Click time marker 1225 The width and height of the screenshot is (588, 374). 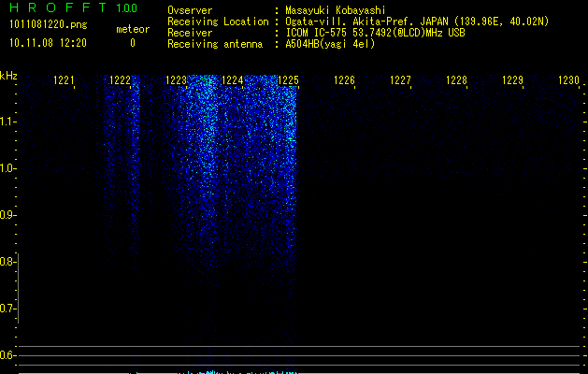click(x=288, y=79)
